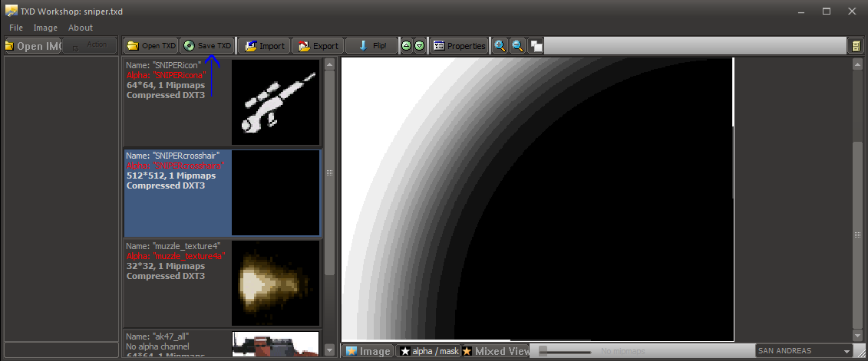Click the yellow icon at toolbar far right
This screenshot has height=361, width=868.
[x=856, y=46]
